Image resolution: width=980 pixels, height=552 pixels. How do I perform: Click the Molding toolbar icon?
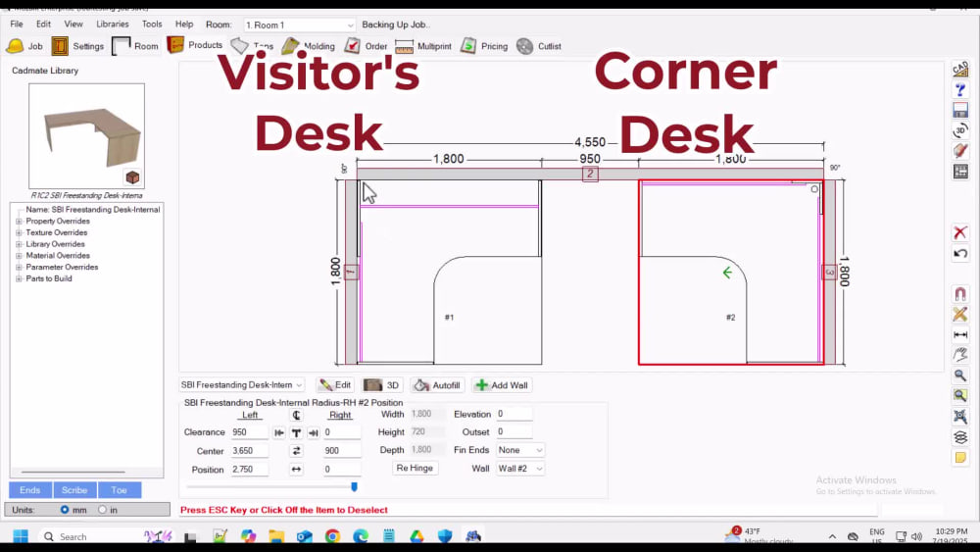click(308, 46)
